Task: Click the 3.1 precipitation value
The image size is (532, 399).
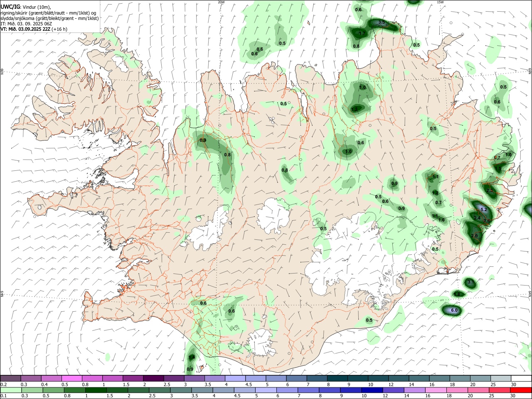Action: 470,282
